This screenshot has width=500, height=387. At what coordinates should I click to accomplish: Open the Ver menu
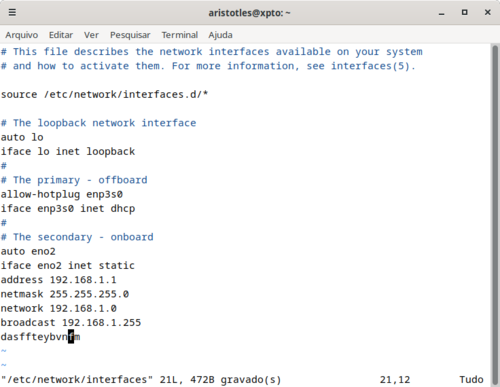[91, 35]
